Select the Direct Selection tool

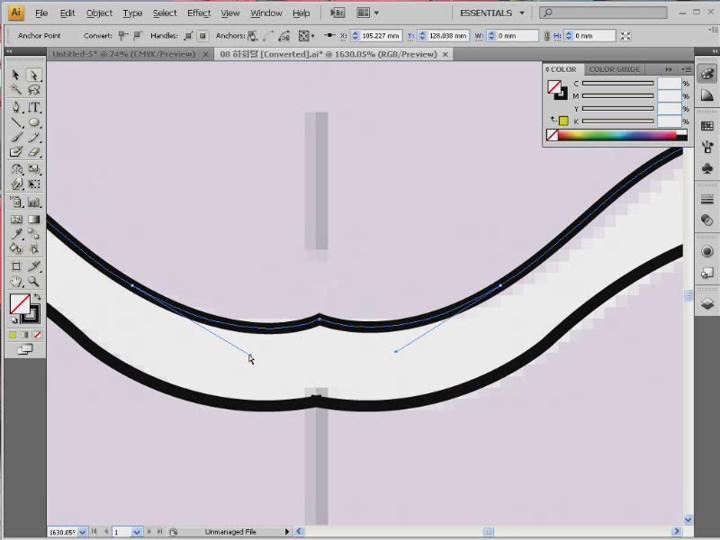point(33,75)
